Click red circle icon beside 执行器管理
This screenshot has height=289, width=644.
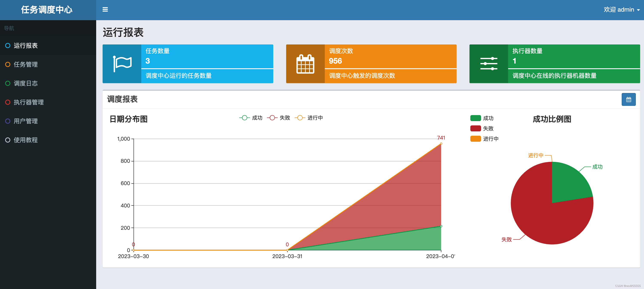pyautogui.click(x=8, y=102)
